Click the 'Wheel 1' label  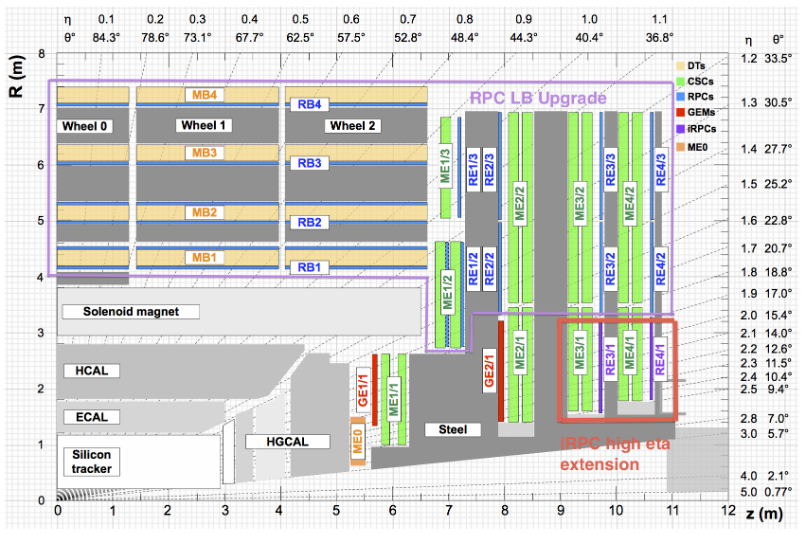(203, 125)
